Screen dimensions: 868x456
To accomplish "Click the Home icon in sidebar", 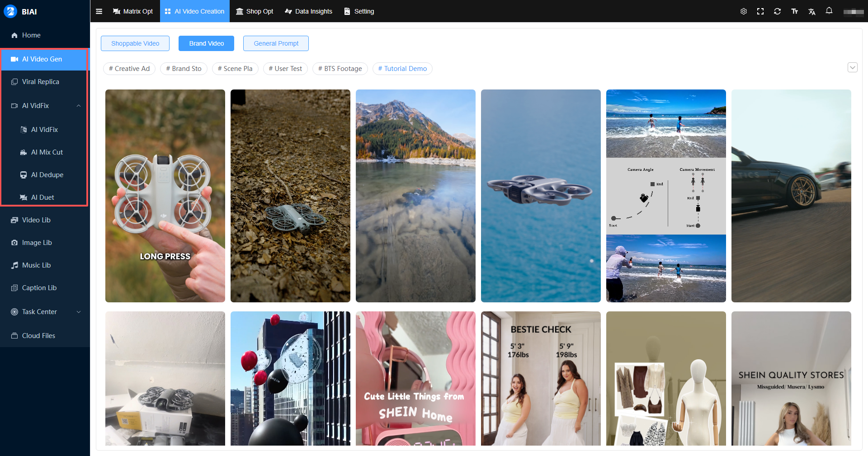I will point(14,35).
